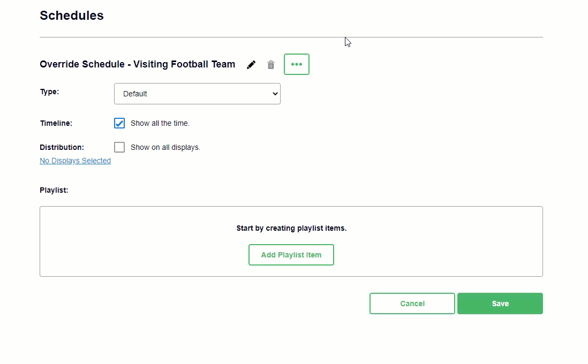The image size is (588, 364).
Task: Click the Override Schedule title text
Action: click(x=137, y=64)
